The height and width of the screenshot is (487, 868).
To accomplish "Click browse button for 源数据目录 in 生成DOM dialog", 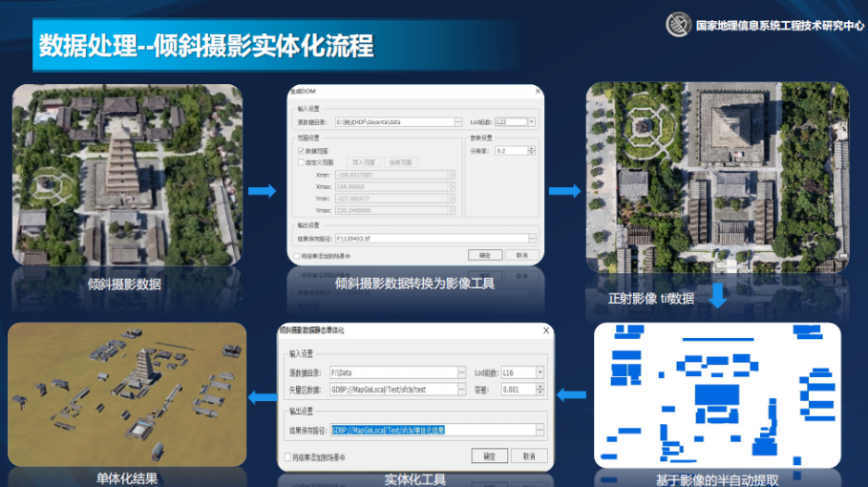I will [x=459, y=122].
